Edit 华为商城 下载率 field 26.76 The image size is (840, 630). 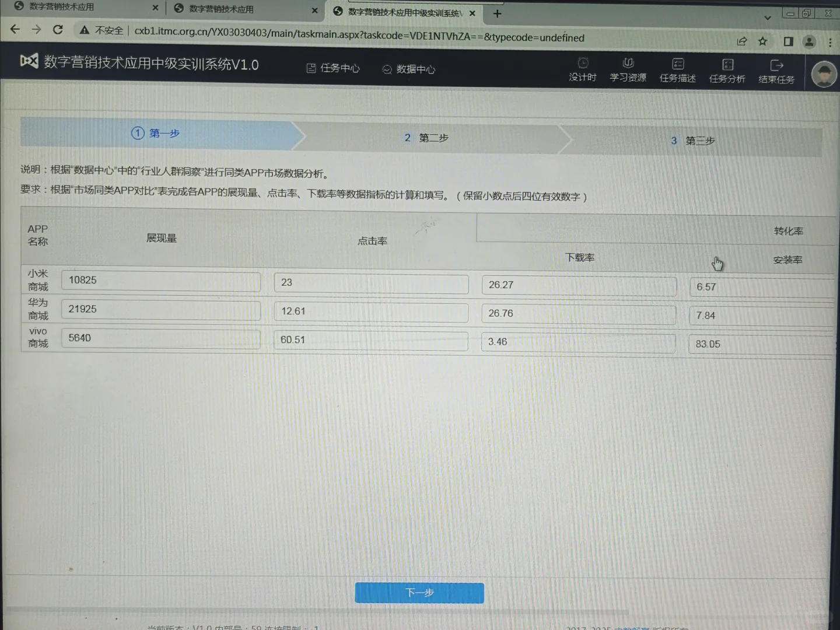(x=579, y=314)
